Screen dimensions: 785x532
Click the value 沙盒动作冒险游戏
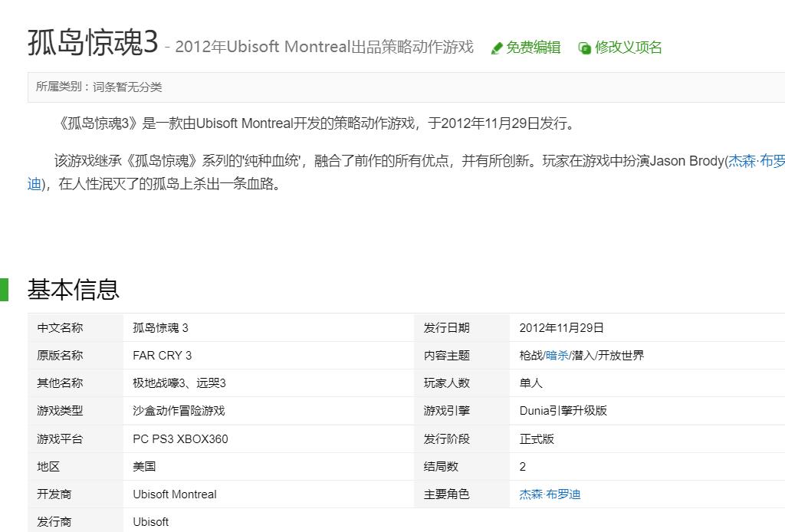click(179, 411)
